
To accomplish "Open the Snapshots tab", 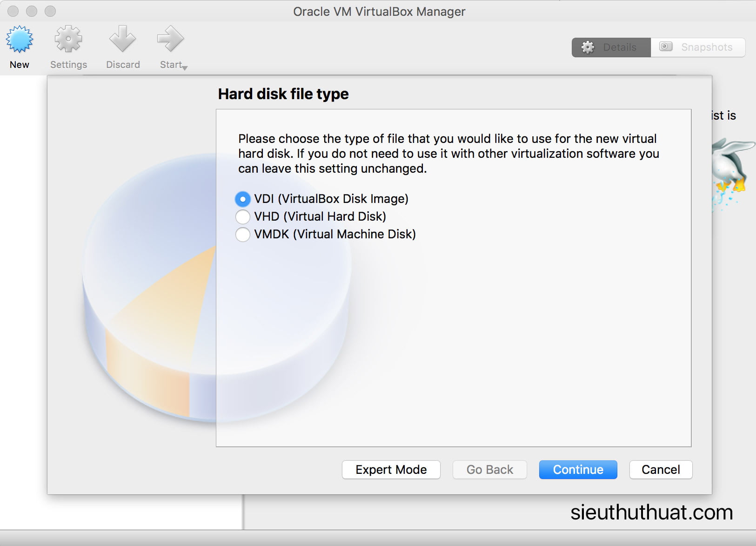I will 698,47.
